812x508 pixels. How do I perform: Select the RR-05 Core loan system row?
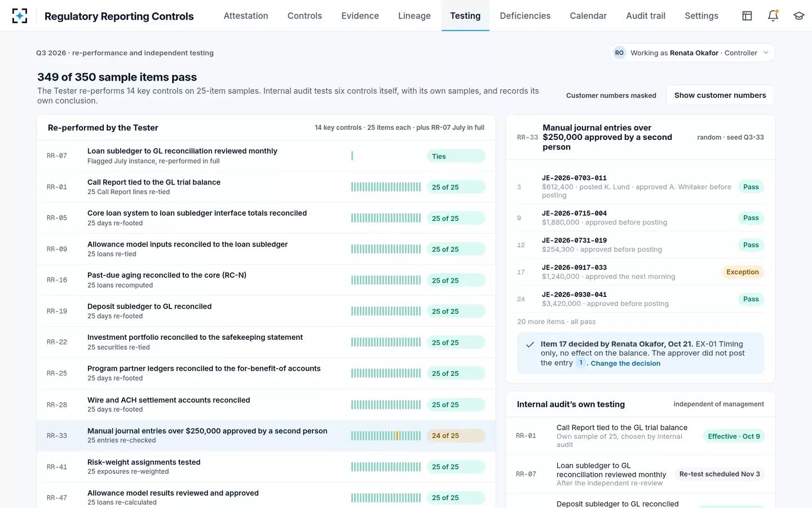[266, 218]
